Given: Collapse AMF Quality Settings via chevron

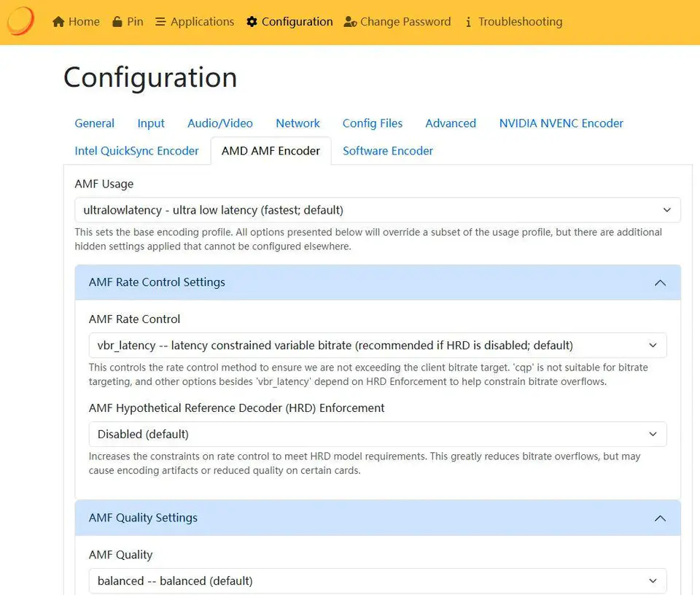Looking at the screenshot, I should [x=661, y=518].
